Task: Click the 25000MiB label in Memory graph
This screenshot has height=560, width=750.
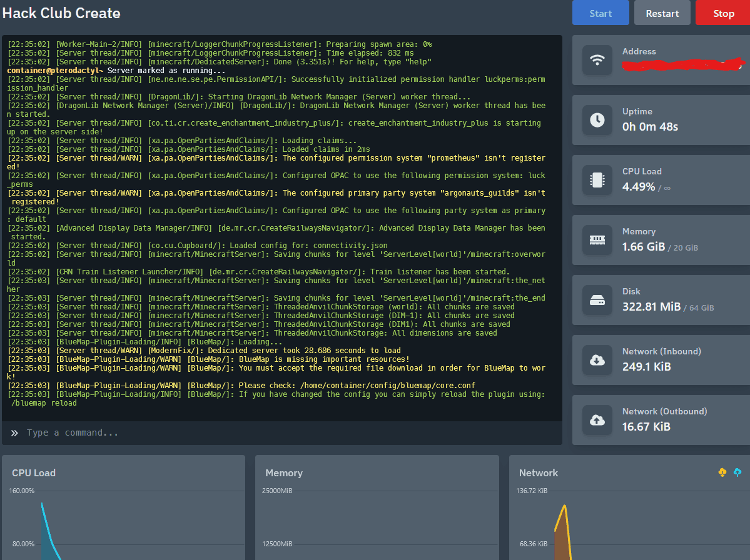Action: (277, 491)
